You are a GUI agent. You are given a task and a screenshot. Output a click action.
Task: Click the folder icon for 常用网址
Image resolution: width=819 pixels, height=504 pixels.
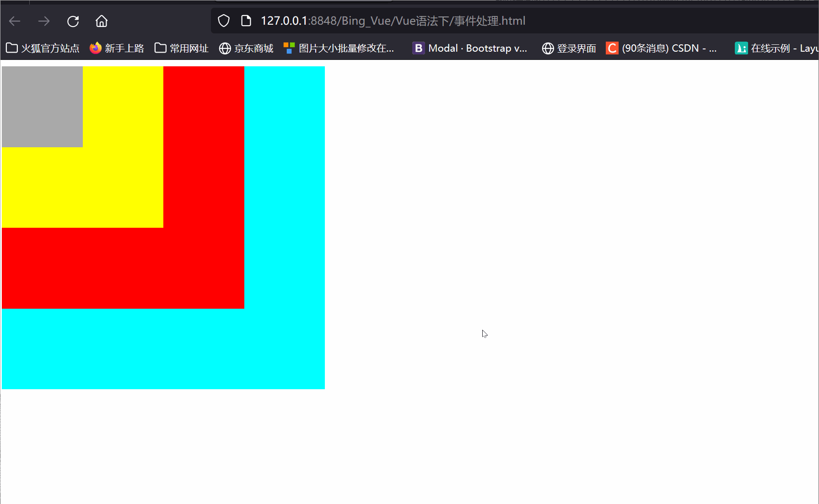click(x=160, y=48)
